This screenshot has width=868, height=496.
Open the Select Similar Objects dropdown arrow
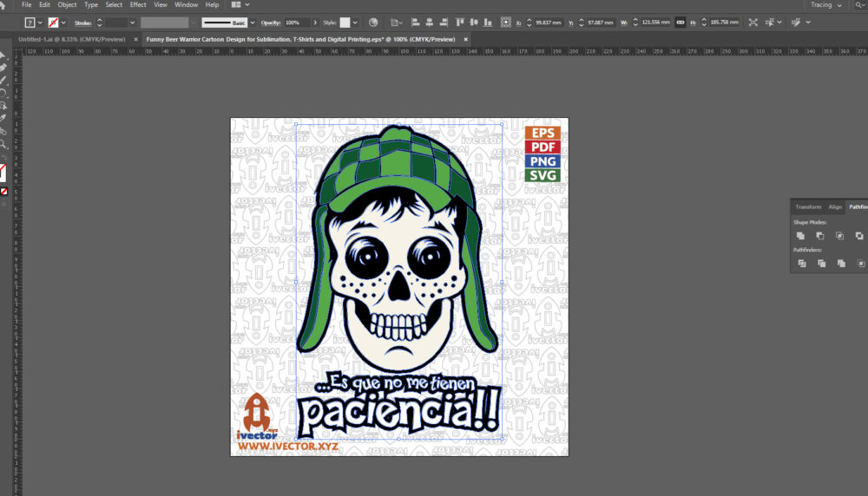779,23
